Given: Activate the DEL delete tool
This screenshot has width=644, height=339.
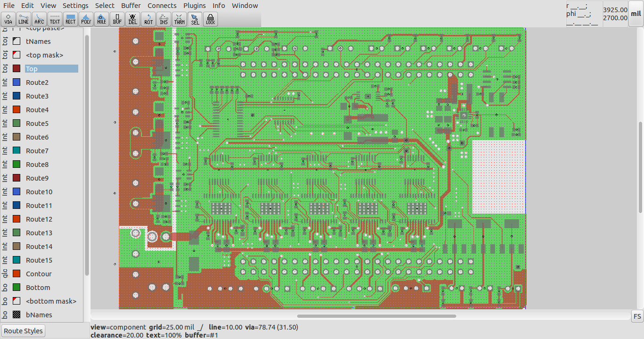Looking at the screenshot, I should pos(132,19).
